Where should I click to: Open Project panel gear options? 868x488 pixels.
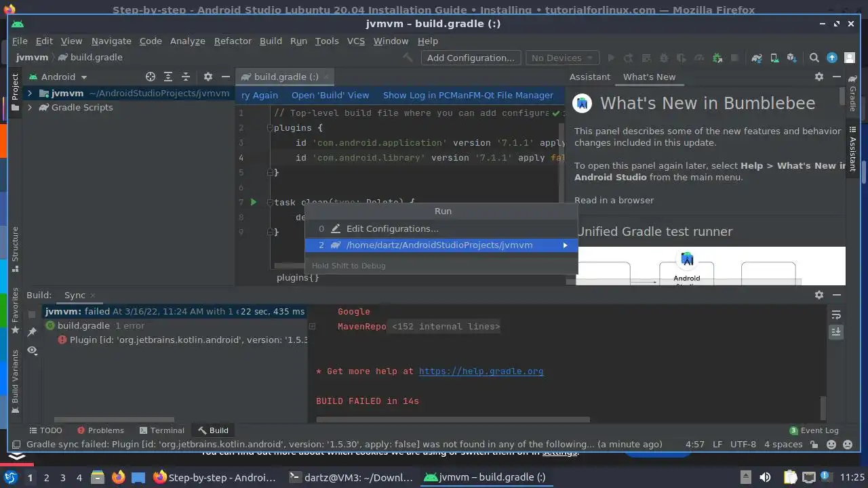pyautogui.click(x=208, y=77)
